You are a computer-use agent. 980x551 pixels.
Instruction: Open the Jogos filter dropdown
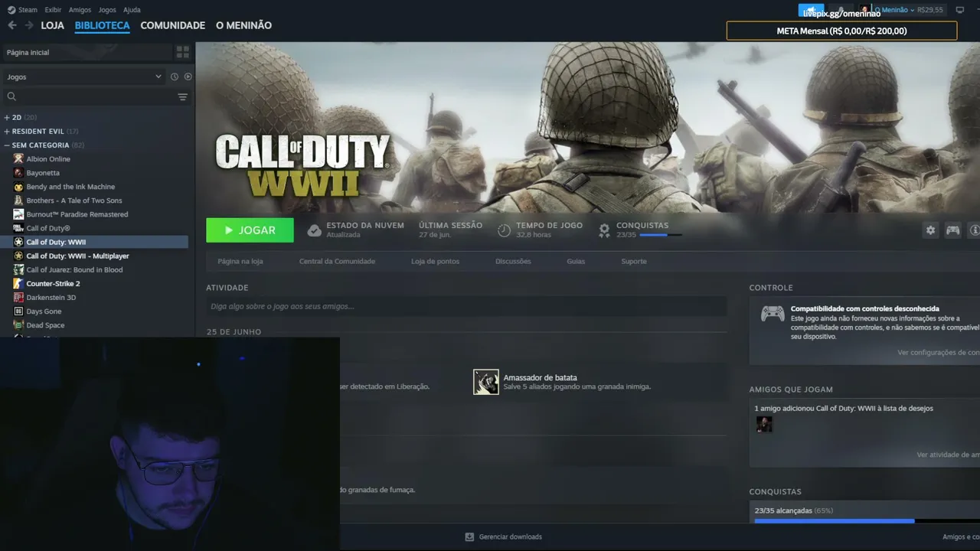(84, 77)
